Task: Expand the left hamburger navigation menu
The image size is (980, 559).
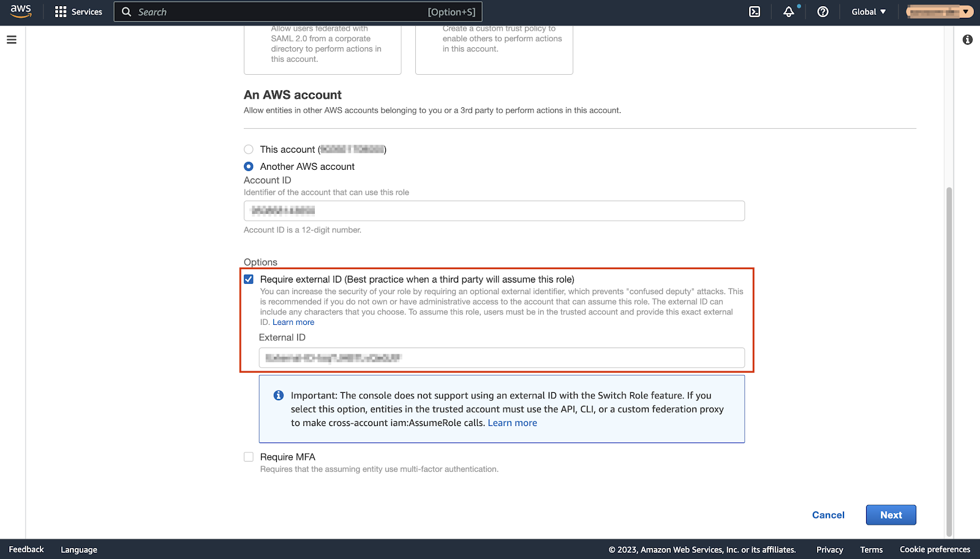Action: pos(12,40)
